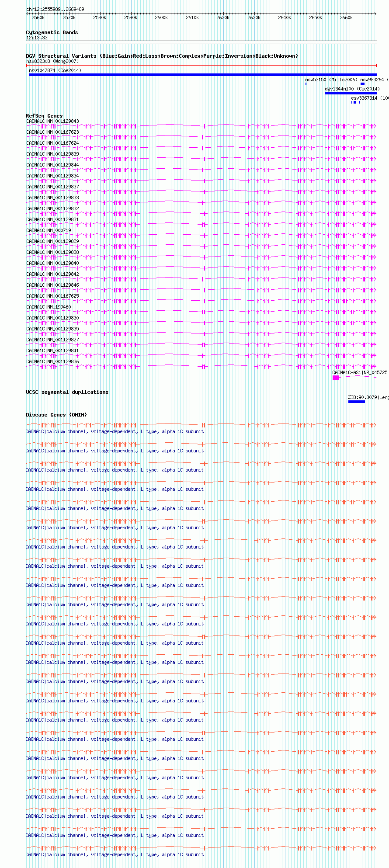The height and width of the screenshot is (868, 389).
Task: Click the blue segmental duplication bar
Action: [357, 402]
